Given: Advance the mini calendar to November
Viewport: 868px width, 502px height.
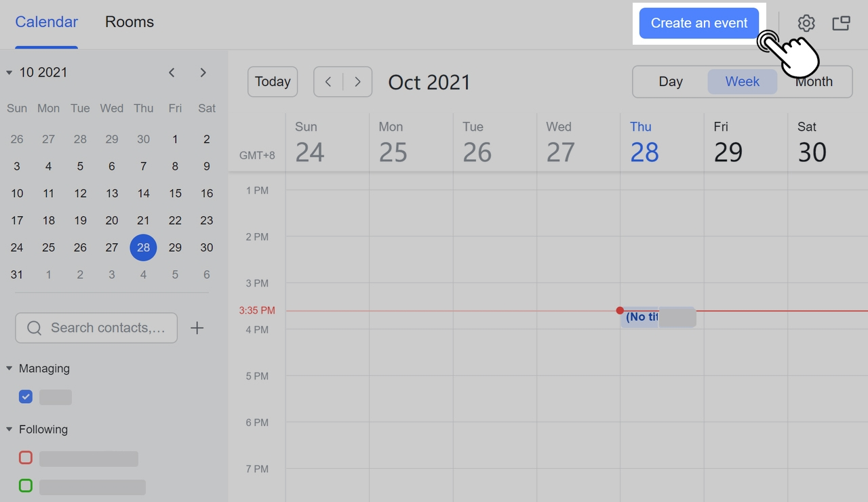Looking at the screenshot, I should tap(203, 72).
